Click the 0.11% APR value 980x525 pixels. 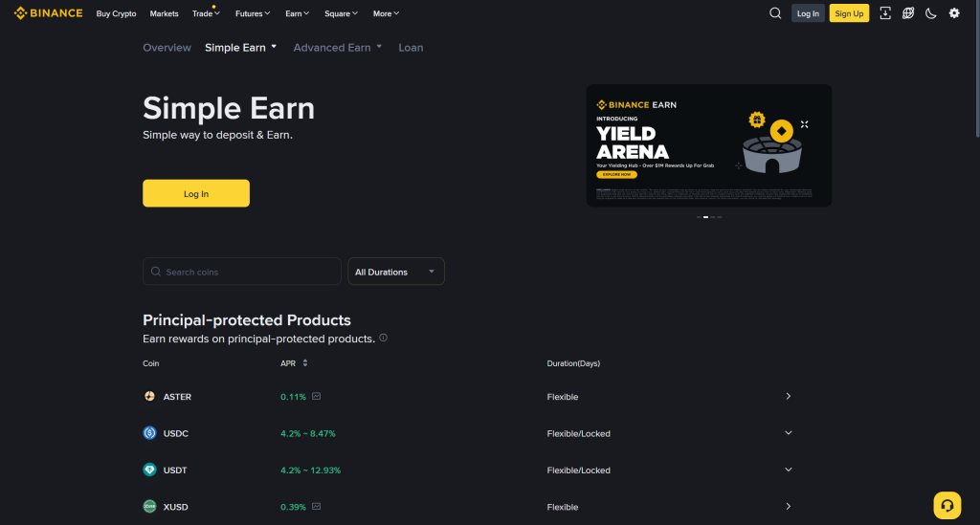(293, 397)
